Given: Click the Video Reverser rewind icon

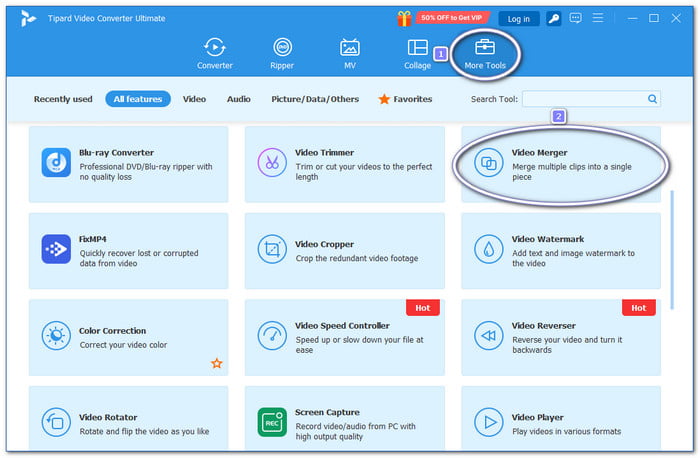Looking at the screenshot, I should (x=488, y=336).
